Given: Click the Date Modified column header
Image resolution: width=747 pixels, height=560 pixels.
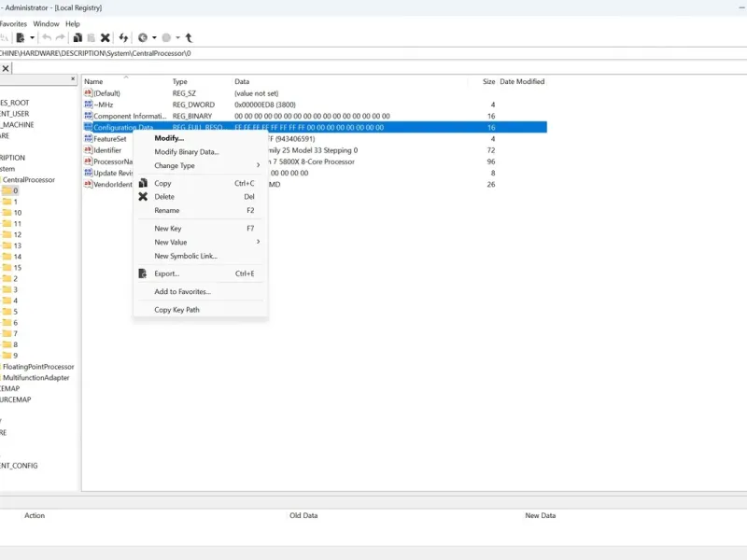Looking at the screenshot, I should (x=522, y=82).
